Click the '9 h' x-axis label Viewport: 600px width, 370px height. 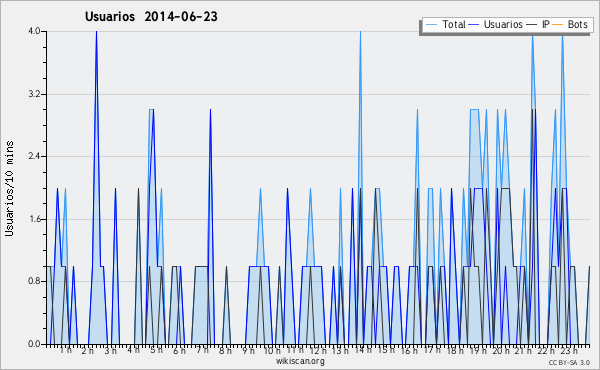248,350
